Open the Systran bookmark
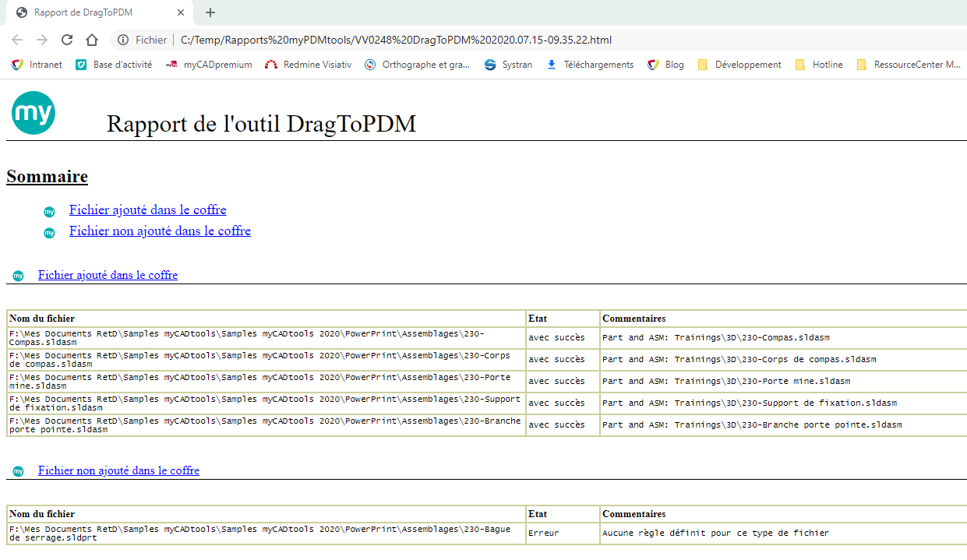This screenshot has height=560, width=967. [x=508, y=65]
